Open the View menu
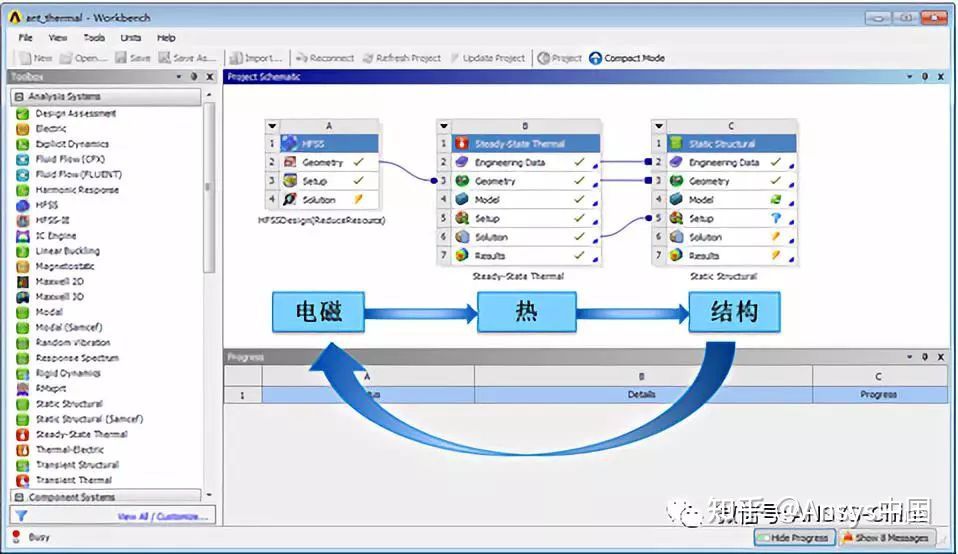 point(58,37)
